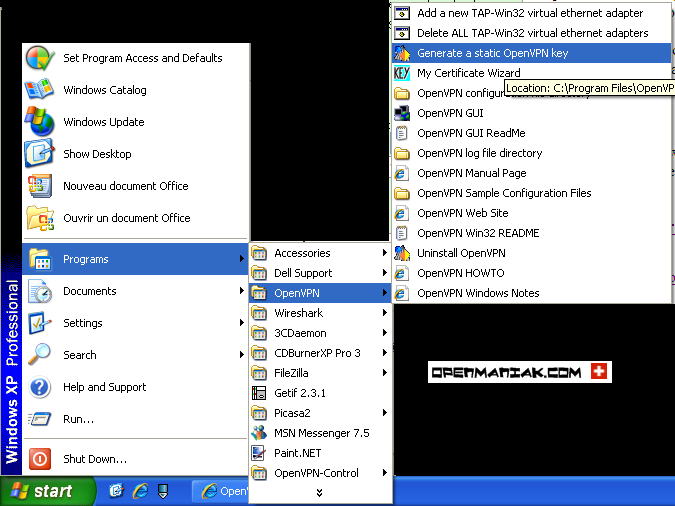This screenshot has height=506, width=675.
Task: Open the OpenVPN Web Site link
Action: point(532,213)
